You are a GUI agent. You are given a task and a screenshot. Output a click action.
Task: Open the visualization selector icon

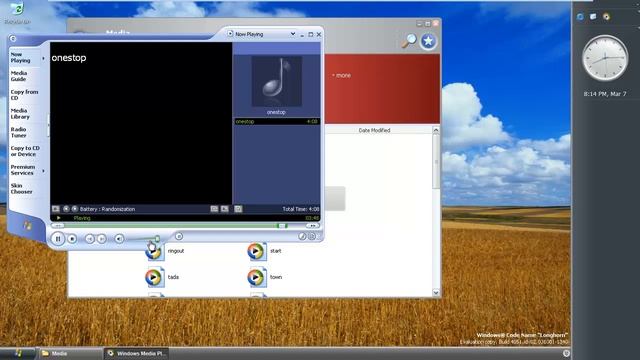coord(56,209)
